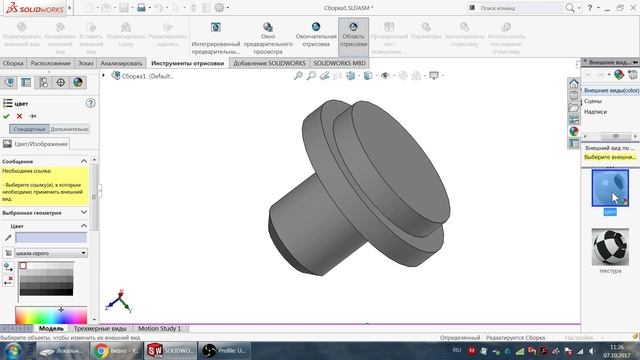The width and height of the screenshot is (640, 360).
Task: Switch to Добавления SOLIDWORKS tab
Action: coord(269,63)
